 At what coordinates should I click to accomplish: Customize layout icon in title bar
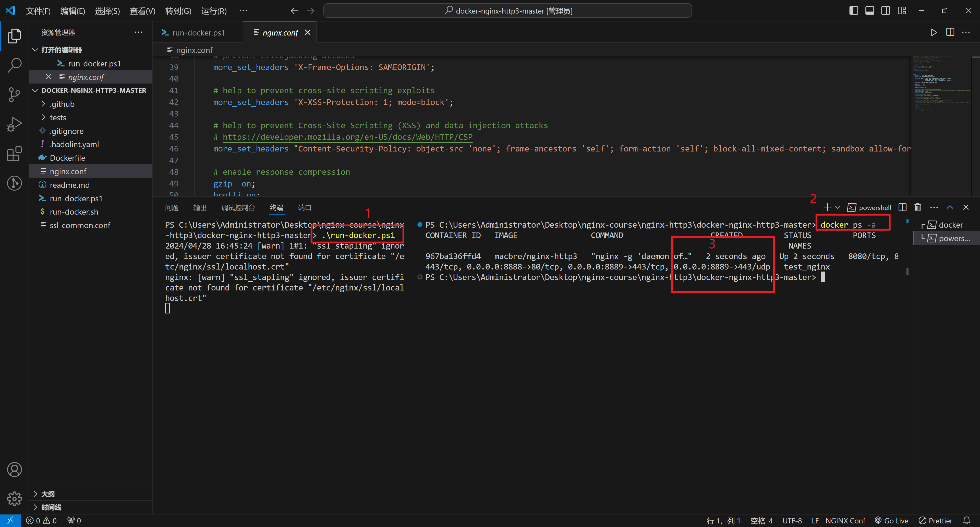902,11
